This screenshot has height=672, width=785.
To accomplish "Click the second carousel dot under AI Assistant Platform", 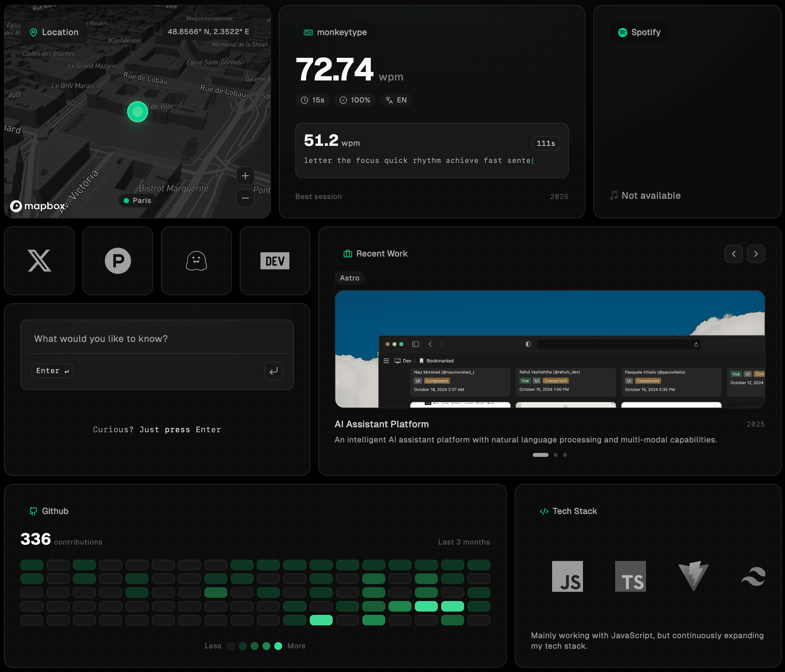I will point(556,455).
